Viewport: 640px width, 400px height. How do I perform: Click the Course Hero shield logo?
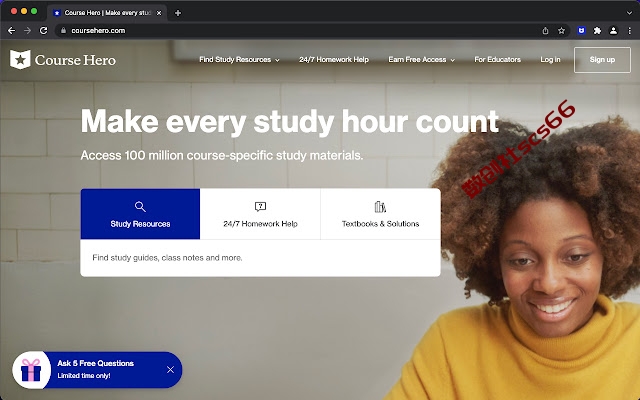coord(20,60)
